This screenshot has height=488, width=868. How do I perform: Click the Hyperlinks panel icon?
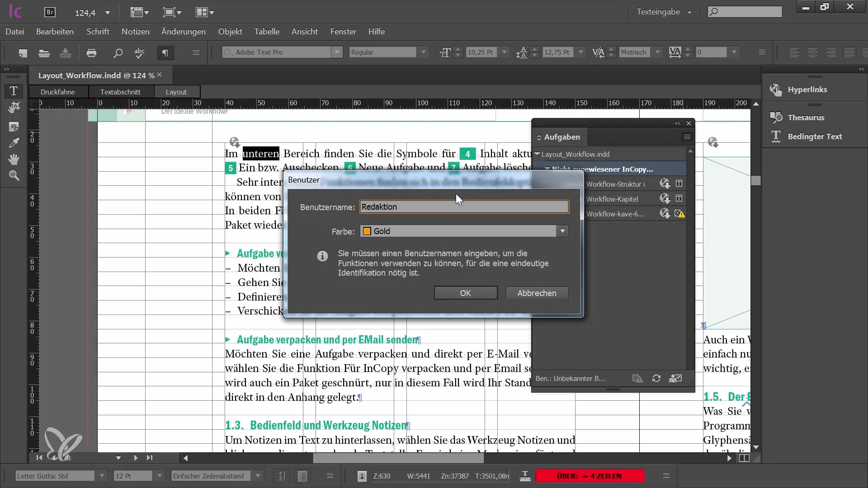click(776, 90)
